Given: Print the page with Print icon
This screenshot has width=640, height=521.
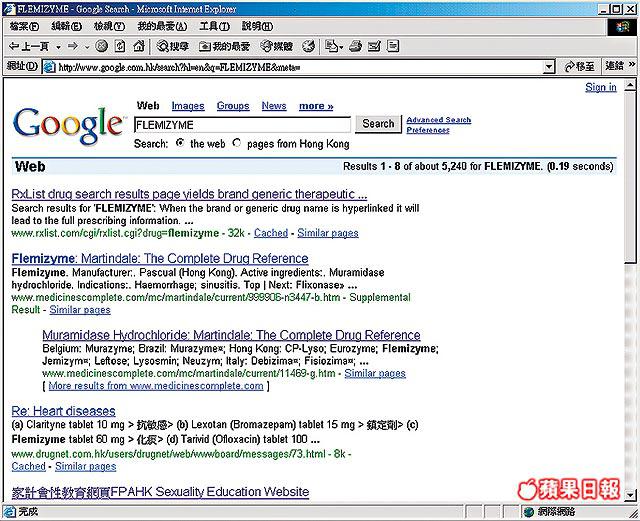Looking at the screenshot, I should pyautogui.click(x=355, y=47).
